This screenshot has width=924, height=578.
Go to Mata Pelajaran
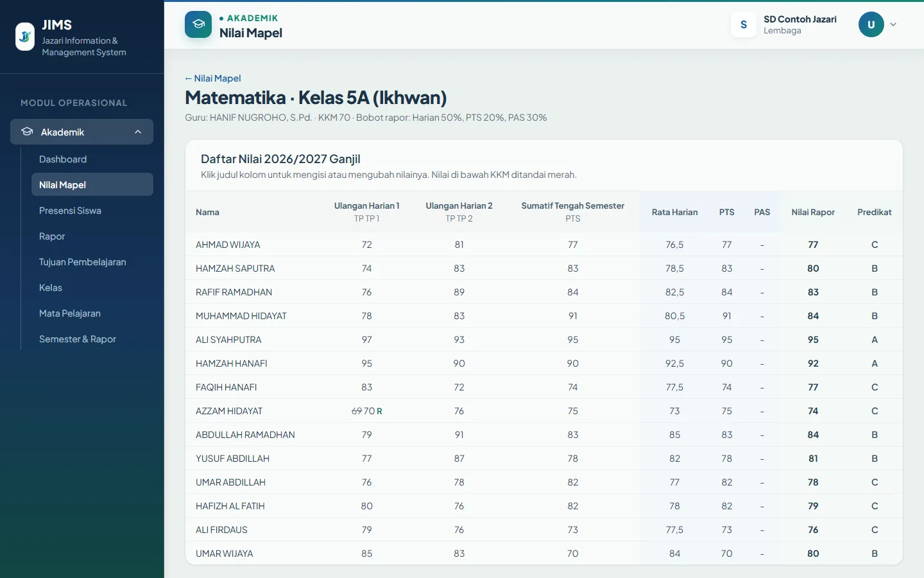pyautogui.click(x=70, y=313)
